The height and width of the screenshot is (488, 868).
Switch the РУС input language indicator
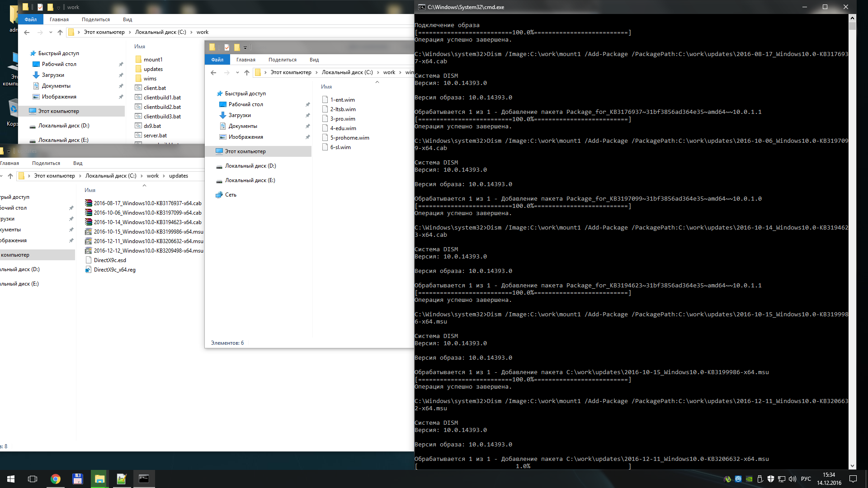(x=806, y=479)
